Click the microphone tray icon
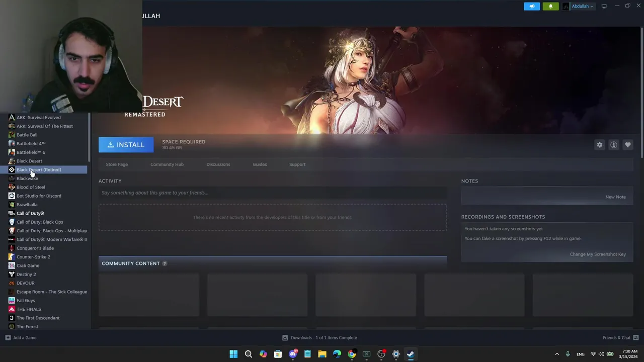 click(568, 354)
